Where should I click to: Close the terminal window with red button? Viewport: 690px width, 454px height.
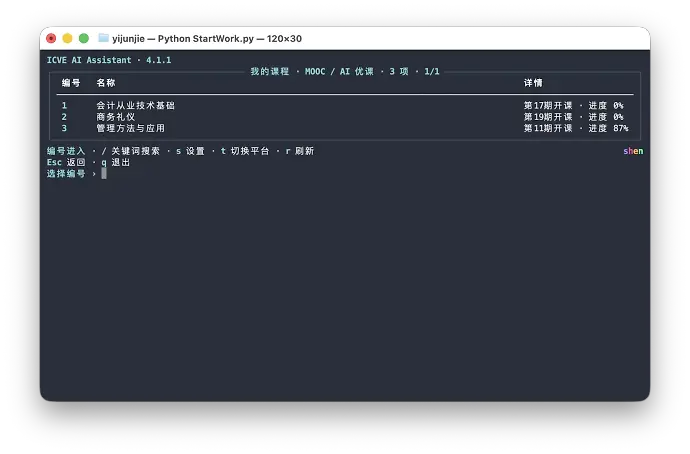(x=51, y=39)
